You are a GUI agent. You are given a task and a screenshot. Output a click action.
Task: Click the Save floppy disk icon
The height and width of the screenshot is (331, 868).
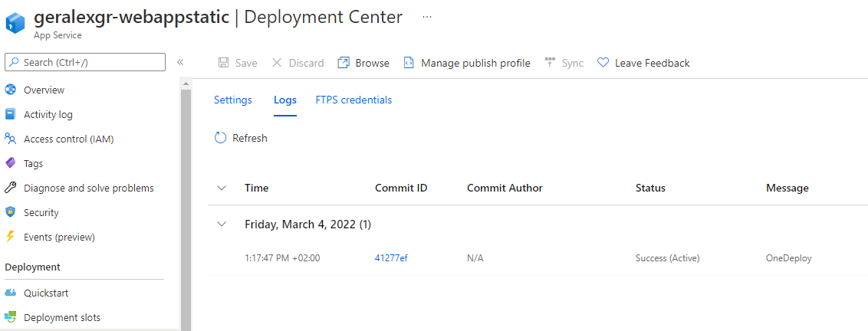224,63
